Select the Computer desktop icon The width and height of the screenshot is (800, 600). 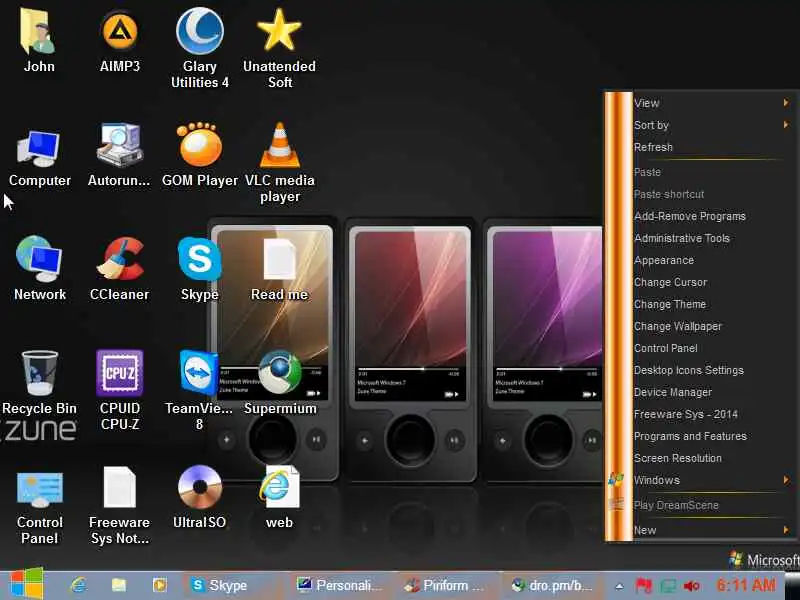(x=39, y=148)
